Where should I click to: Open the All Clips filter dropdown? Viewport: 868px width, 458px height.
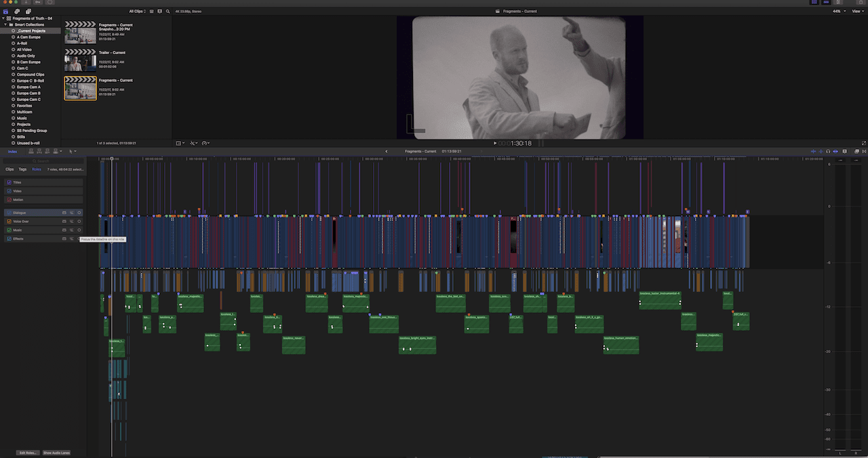138,12
